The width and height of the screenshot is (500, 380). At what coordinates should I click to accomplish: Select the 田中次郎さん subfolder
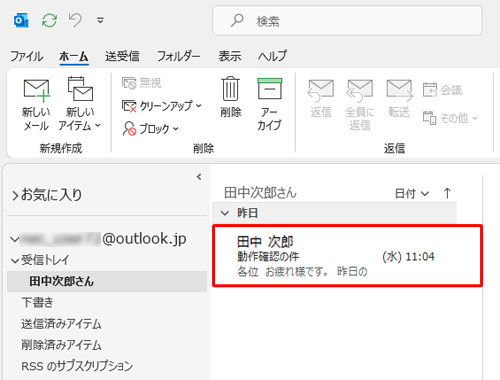click(x=107, y=281)
